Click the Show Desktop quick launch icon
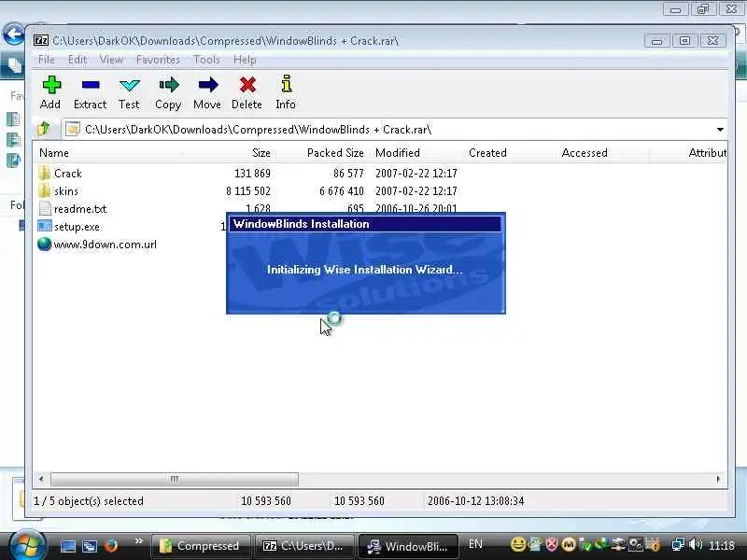The height and width of the screenshot is (560, 747). [67, 546]
